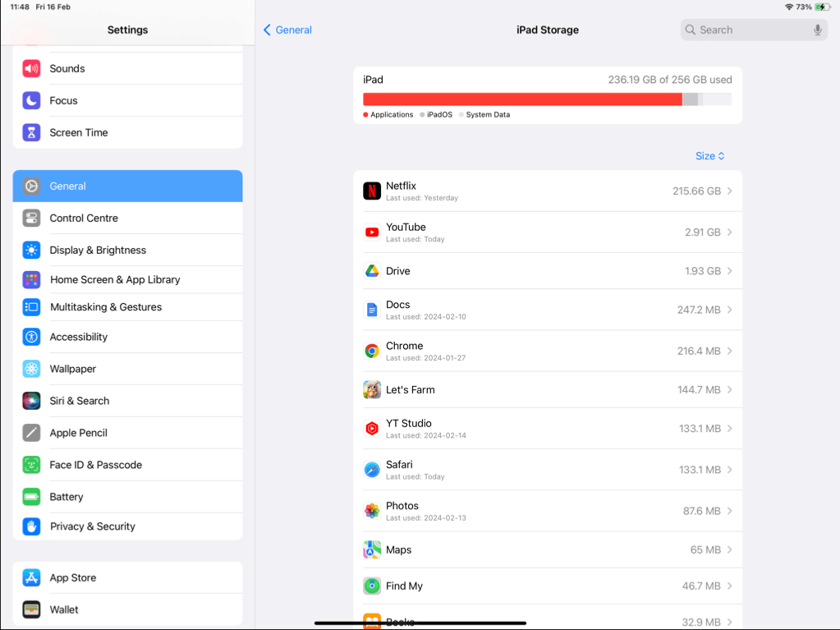Viewport: 840px width, 630px height.
Task: Go back to General settings
Action: point(287,30)
